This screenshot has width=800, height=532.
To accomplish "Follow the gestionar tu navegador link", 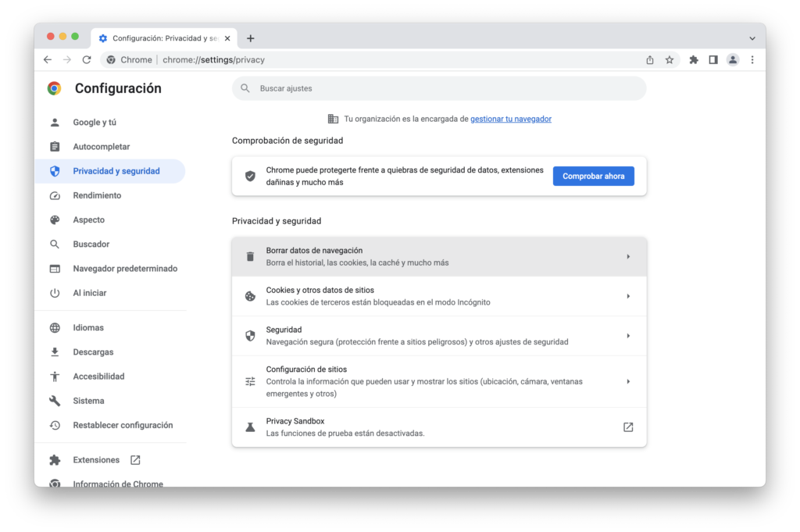I will point(511,119).
